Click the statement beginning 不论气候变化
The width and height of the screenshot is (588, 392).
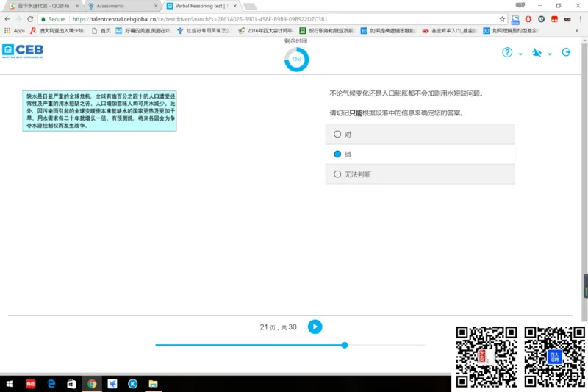coord(406,93)
